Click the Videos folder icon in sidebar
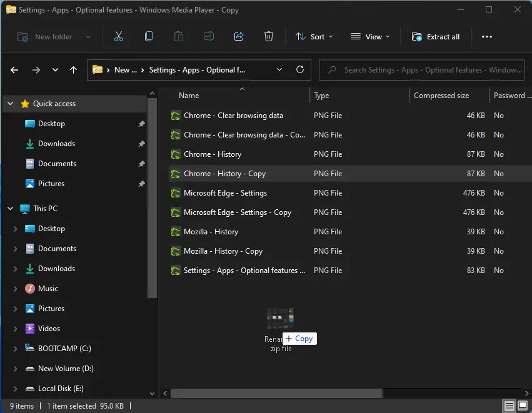 pos(30,329)
